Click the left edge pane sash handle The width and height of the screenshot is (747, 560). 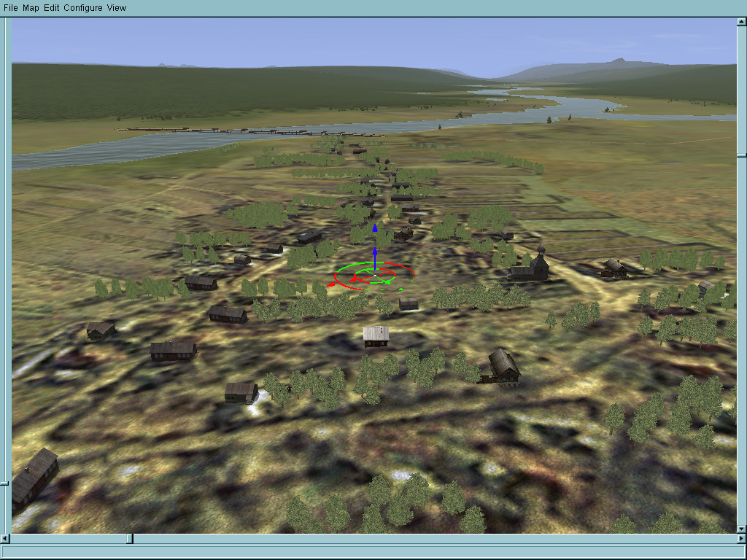point(4,483)
